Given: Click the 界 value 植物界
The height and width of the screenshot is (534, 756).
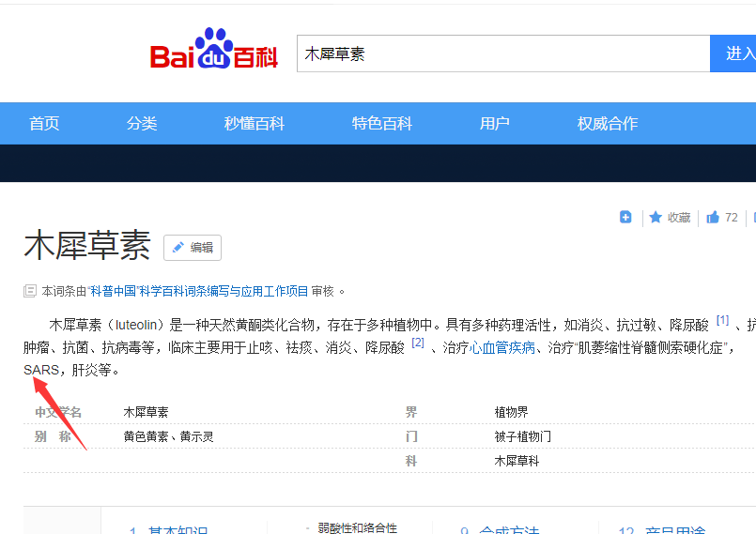Looking at the screenshot, I should pos(511,412).
